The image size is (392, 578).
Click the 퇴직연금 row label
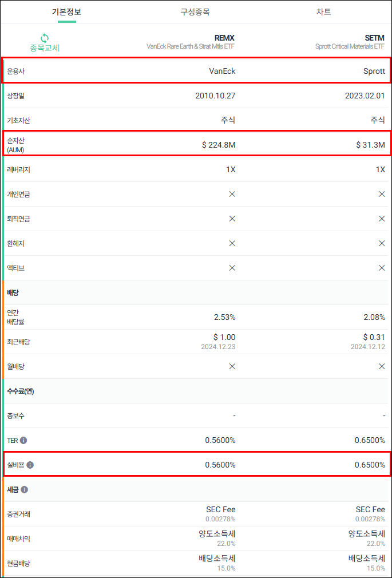19,219
